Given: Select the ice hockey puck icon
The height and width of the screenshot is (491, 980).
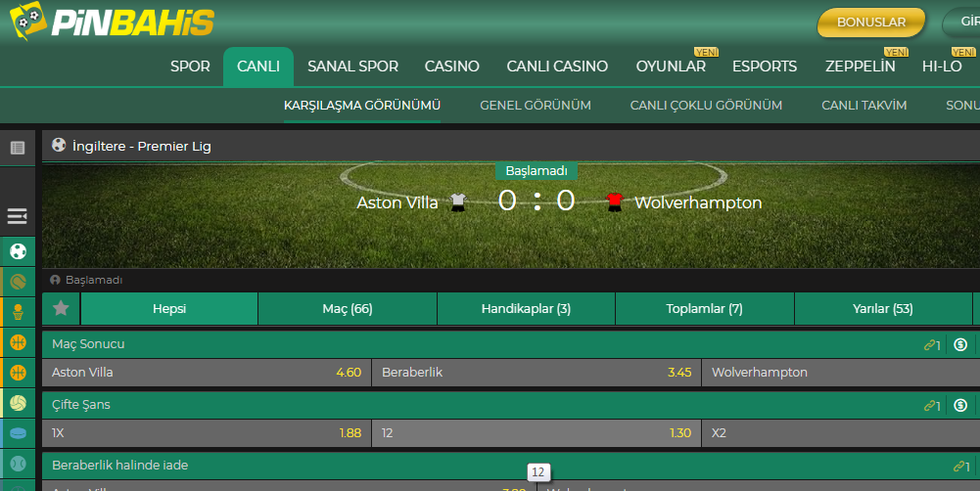Looking at the screenshot, I should point(19,433).
